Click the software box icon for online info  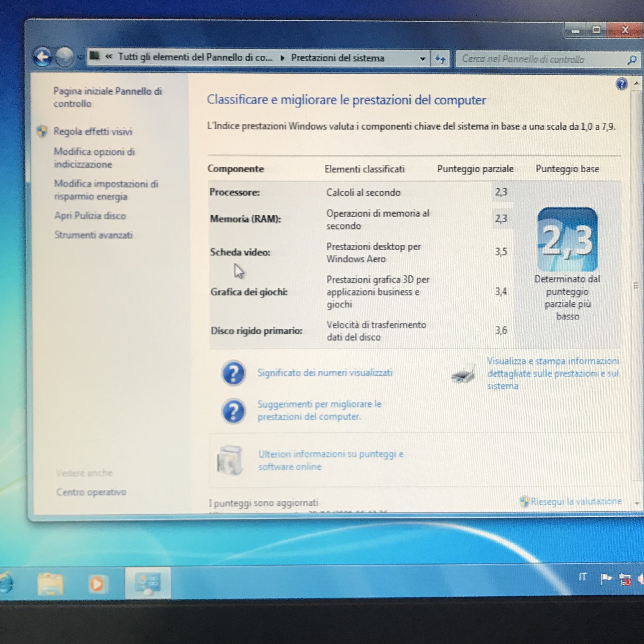pyautogui.click(x=230, y=460)
